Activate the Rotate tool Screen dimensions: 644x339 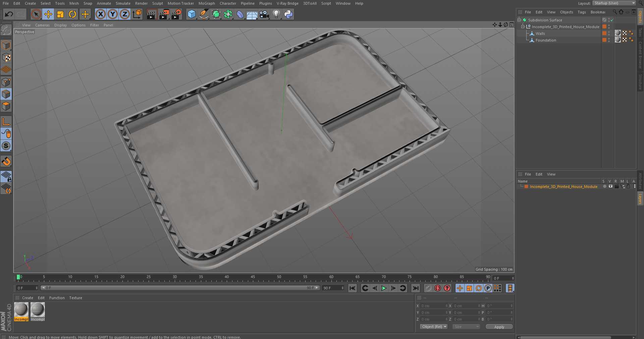[72, 14]
